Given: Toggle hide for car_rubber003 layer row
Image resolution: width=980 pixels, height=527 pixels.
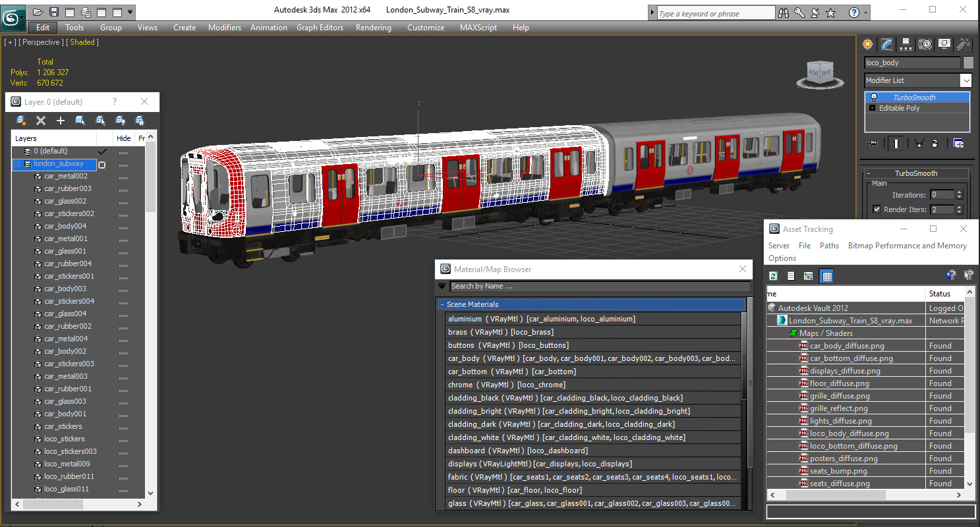Looking at the screenshot, I should click(x=123, y=189).
